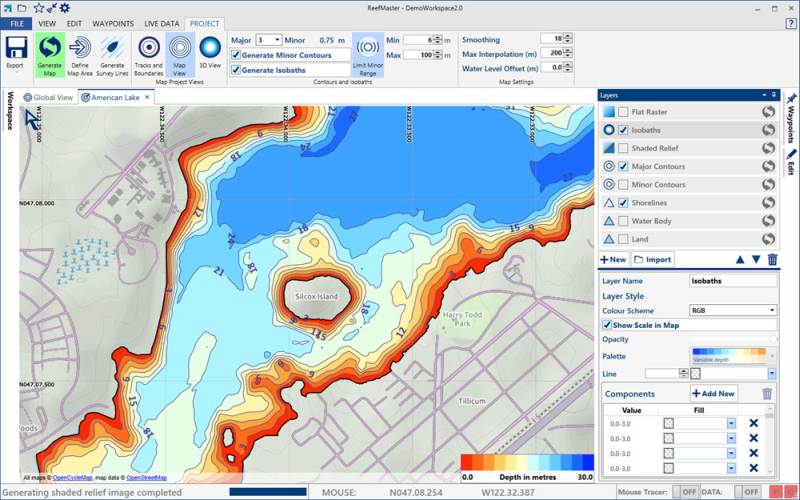Viewport: 800px width, 500px height.
Task: Enable the Flat Raster layer checkbox
Action: [x=623, y=112]
